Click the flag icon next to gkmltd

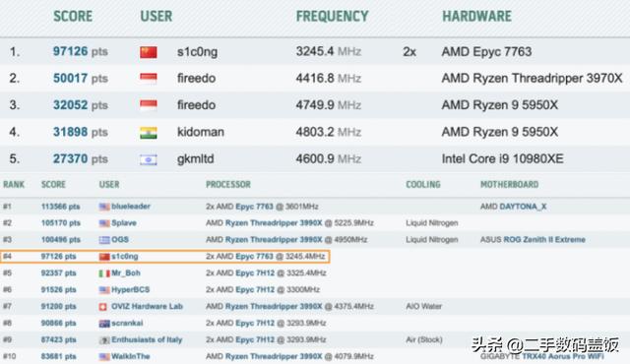pyautogui.click(x=149, y=159)
